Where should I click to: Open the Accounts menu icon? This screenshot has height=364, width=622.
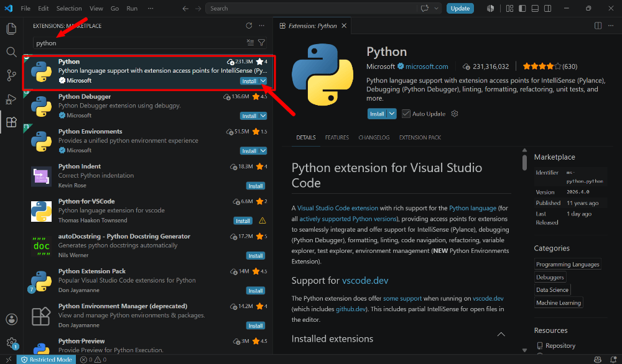point(11,319)
